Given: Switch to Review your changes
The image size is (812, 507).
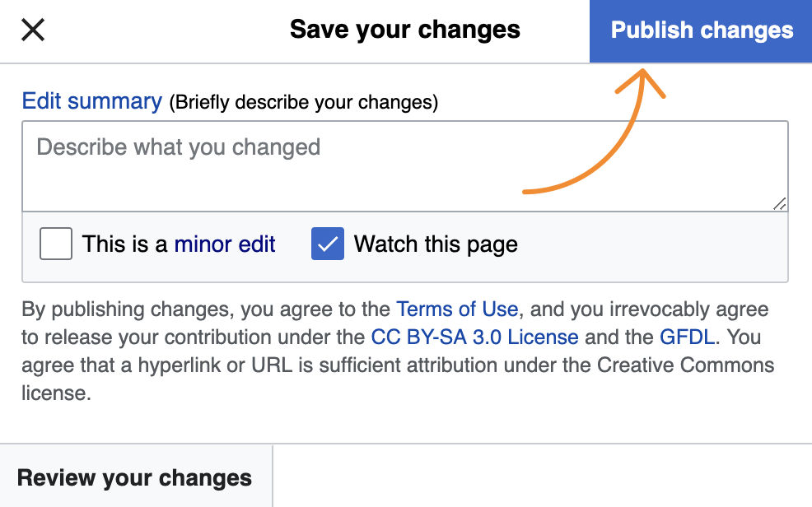Looking at the screenshot, I should click(x=135, y=477).
